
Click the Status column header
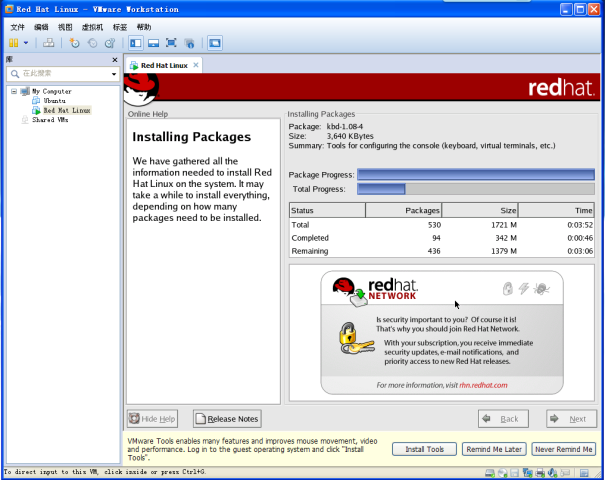(327, 210)
